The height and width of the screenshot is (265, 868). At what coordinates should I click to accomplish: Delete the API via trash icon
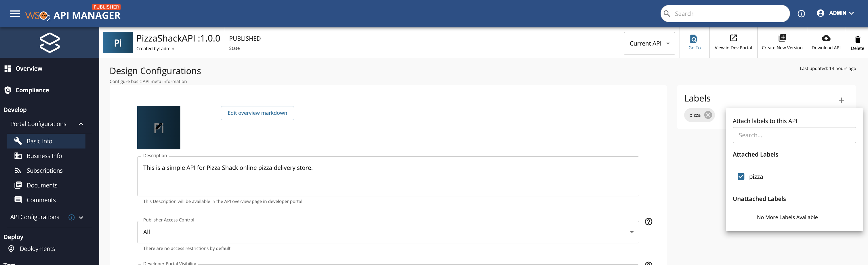[857, 40]
